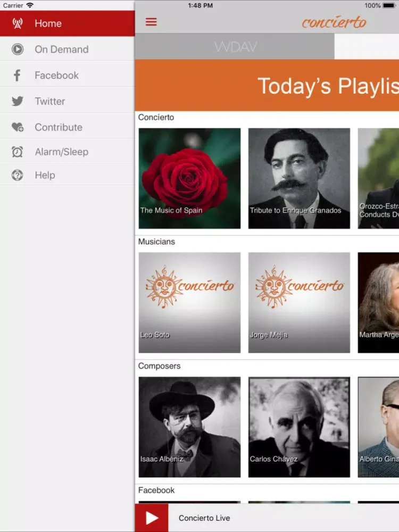Open The Music of Spain thumbnail

coord(189,178)
